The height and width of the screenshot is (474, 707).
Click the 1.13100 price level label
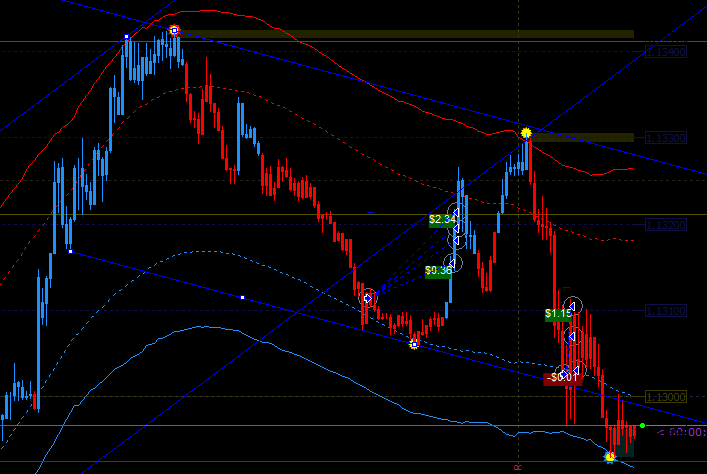666,311
